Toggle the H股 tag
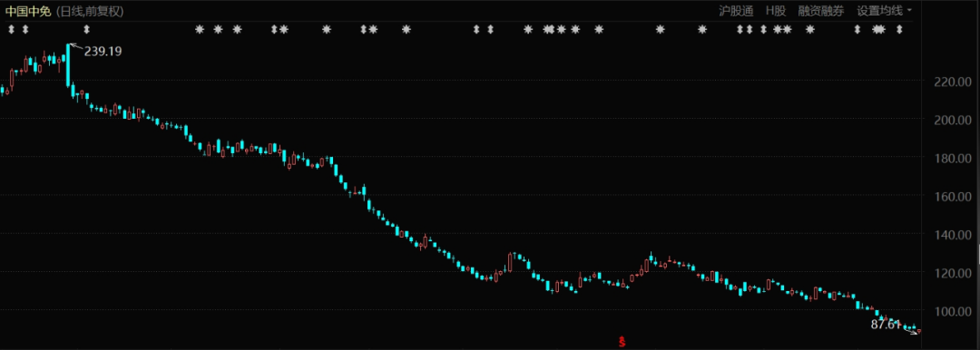The width and height of the screenshot is (980, 350). (x=776, y=11)
